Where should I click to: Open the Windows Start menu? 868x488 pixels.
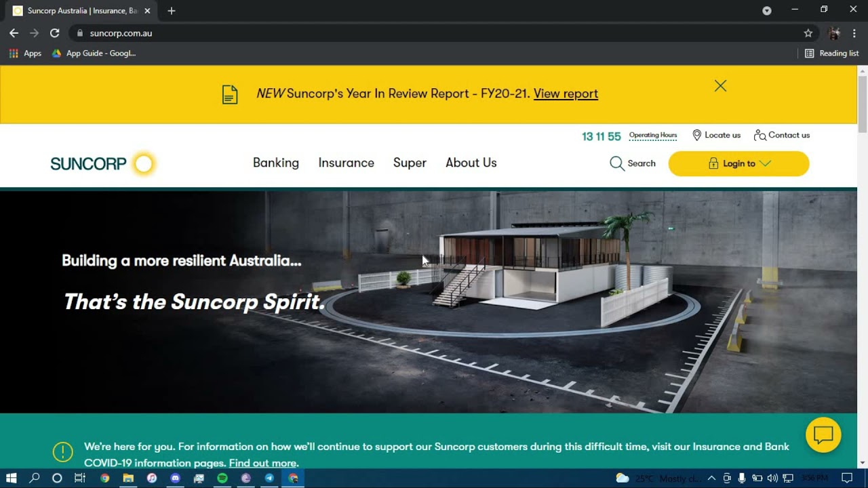(11, 478)
